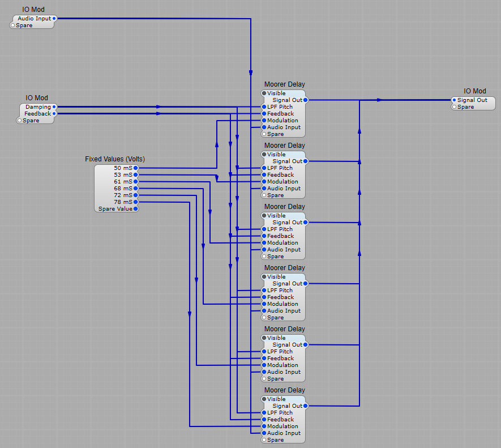Select the 61 mS fixed value port
The width and height of the screenshot is (501, 448).
click(x=135, y=182)
